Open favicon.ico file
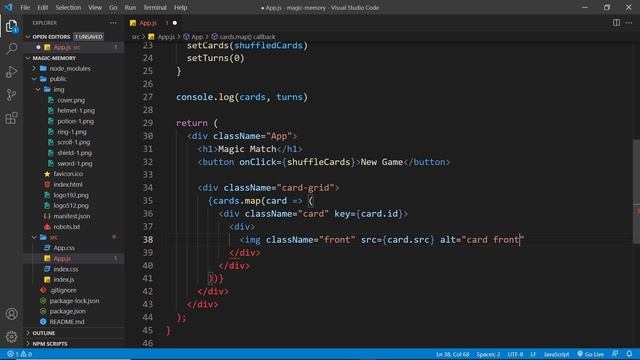This screenshot has height=360, width=640. tap(73, 174)
